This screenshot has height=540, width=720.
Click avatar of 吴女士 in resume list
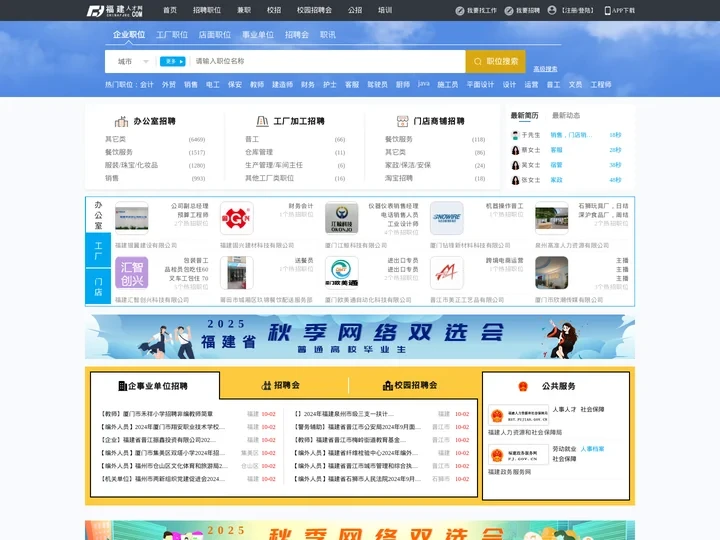point(515,165)
